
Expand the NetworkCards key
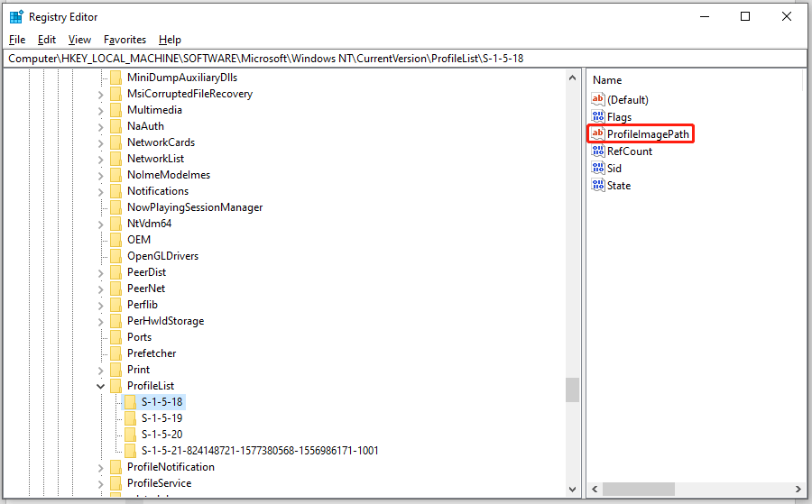pyautogui.click(x=101, y=143)
